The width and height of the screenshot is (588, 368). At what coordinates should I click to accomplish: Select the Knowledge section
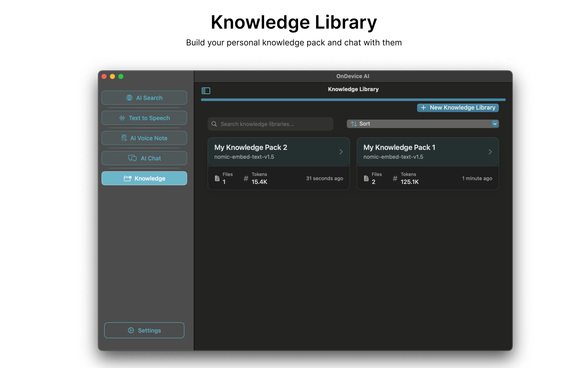pyautogui.click(x=144, y=178)
